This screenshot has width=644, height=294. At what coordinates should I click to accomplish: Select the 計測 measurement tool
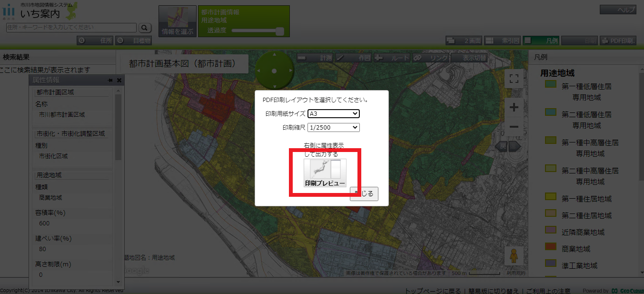click(315, 57)
